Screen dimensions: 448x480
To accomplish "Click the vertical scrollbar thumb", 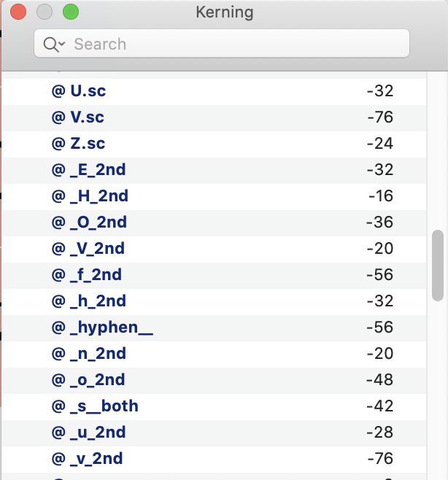I will pyautogui.click(x=438, y=266).
